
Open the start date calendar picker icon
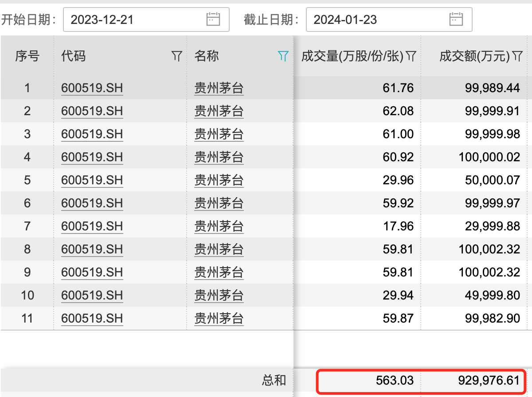(x=213, y=19)
